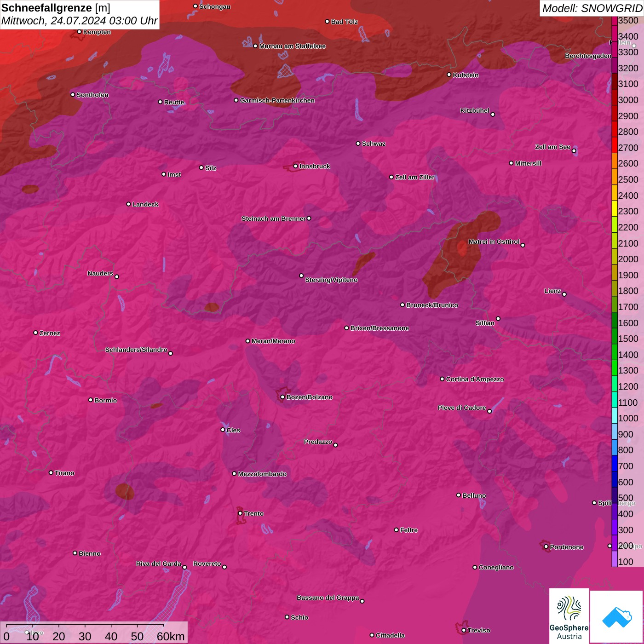
Task: Select the 'Murnau am Staffelsee' map label
Action: (x=293, y=46)
